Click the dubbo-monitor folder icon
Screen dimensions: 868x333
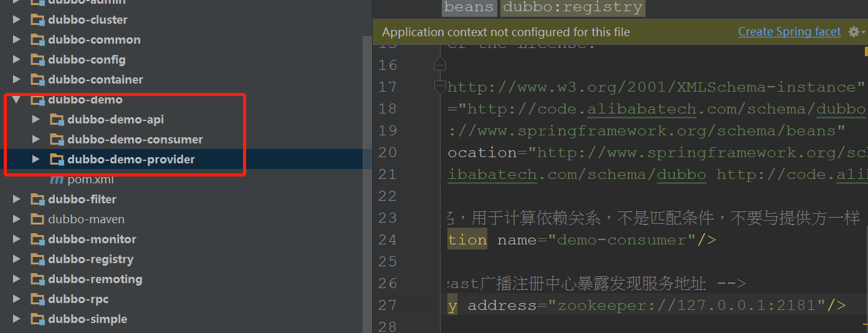[x=38, y=239]
